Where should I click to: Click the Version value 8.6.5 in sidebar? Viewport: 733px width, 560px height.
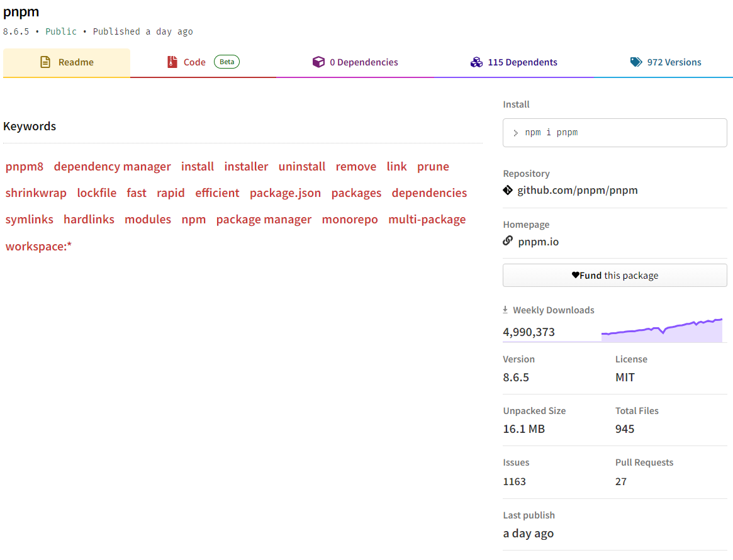pos(516,378)
